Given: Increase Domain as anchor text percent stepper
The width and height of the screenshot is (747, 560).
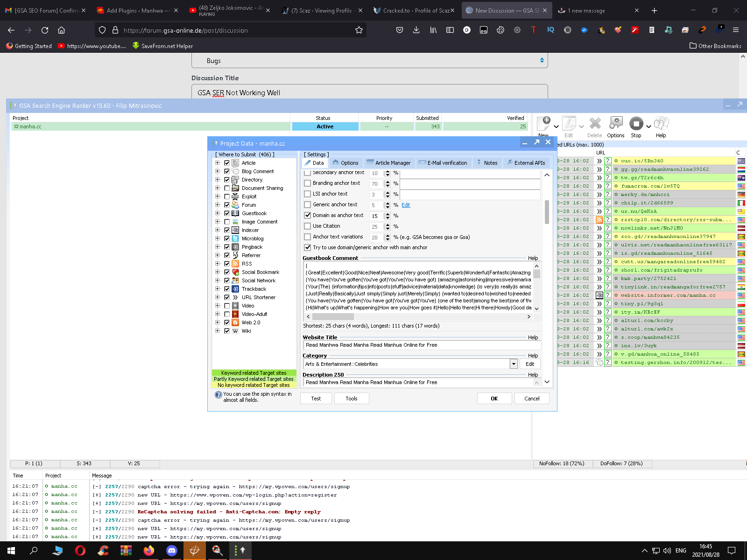Looking at the screenshot, I should point(388,214).
